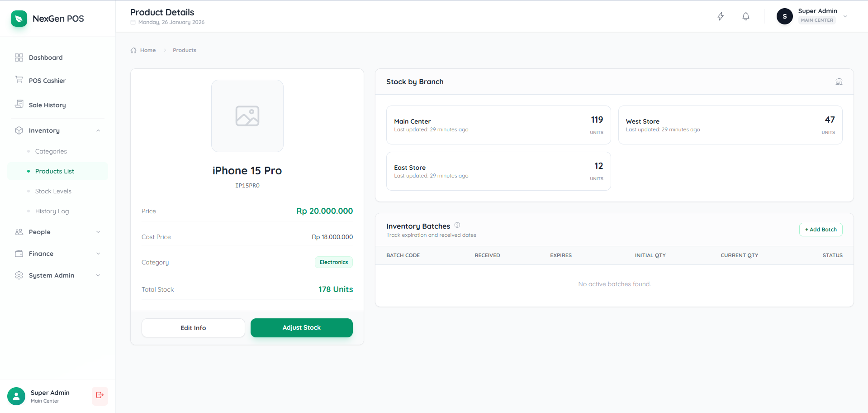Click the Edit Info button

193,327
